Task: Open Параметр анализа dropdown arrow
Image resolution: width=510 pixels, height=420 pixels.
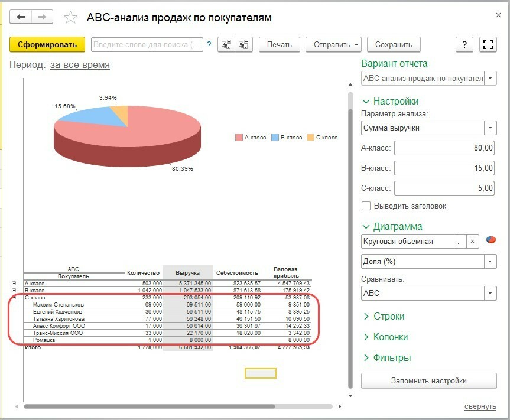Action: click(490, 128)
